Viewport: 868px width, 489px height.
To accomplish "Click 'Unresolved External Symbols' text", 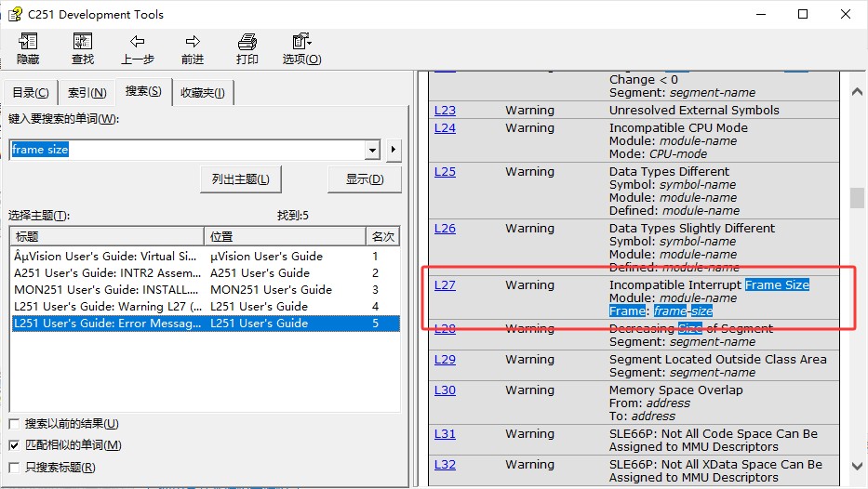I will tap(694, 110).
